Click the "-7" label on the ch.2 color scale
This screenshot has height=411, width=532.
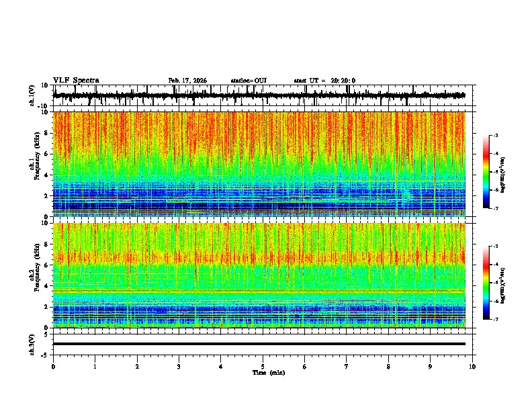click(495, 319)
